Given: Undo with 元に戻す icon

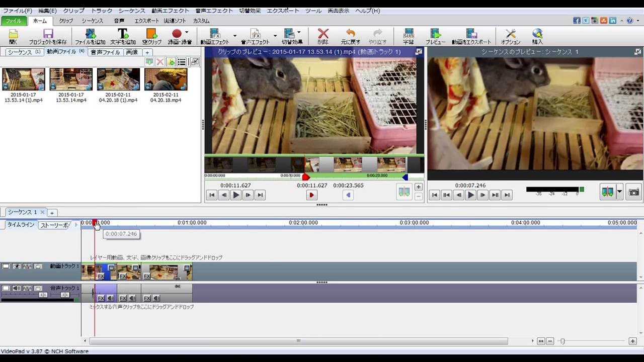Looking at the screenshot, I should (x=351, y=37).
